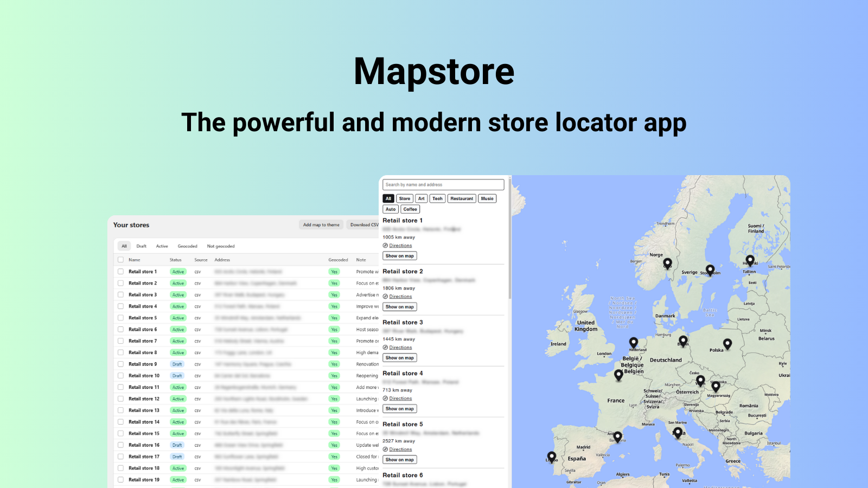The image size is (868, 488).
Task: Click the map pin over Stockholm
Action: pos(710,269)
